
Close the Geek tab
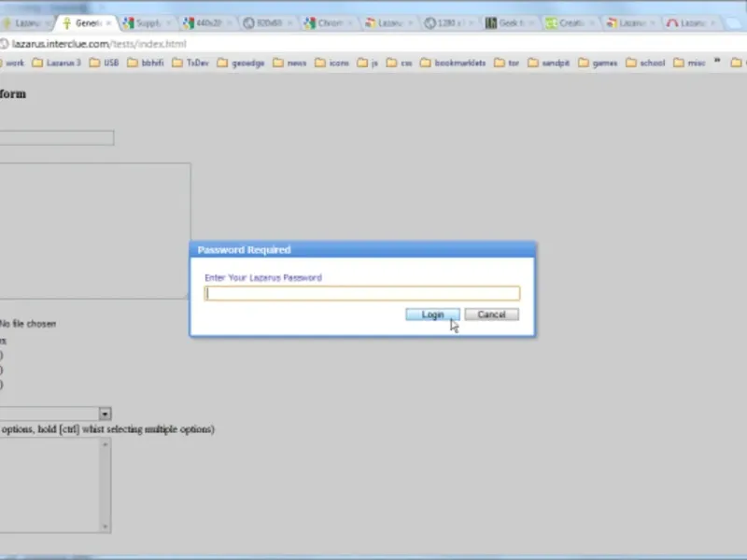click(x=531, y=22)
